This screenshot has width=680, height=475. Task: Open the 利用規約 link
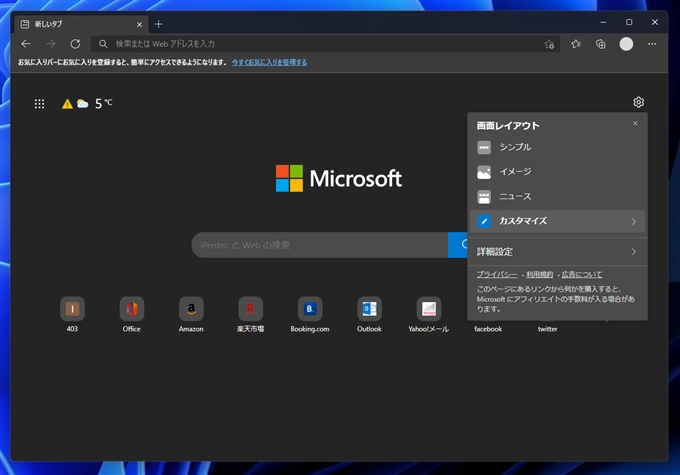pos(539,274)
